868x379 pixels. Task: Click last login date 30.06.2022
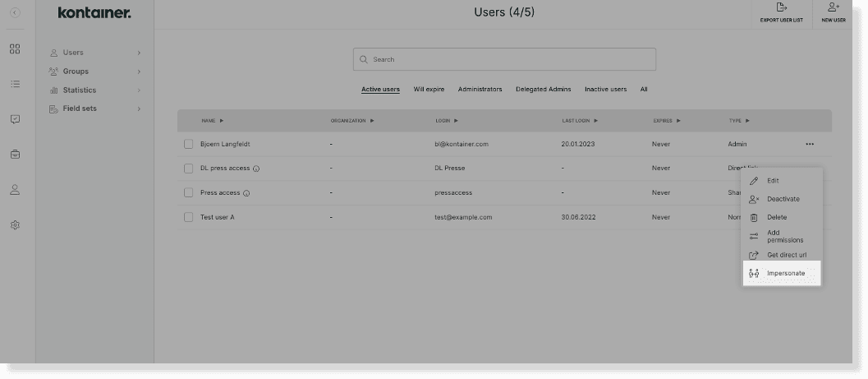point(578,217)
